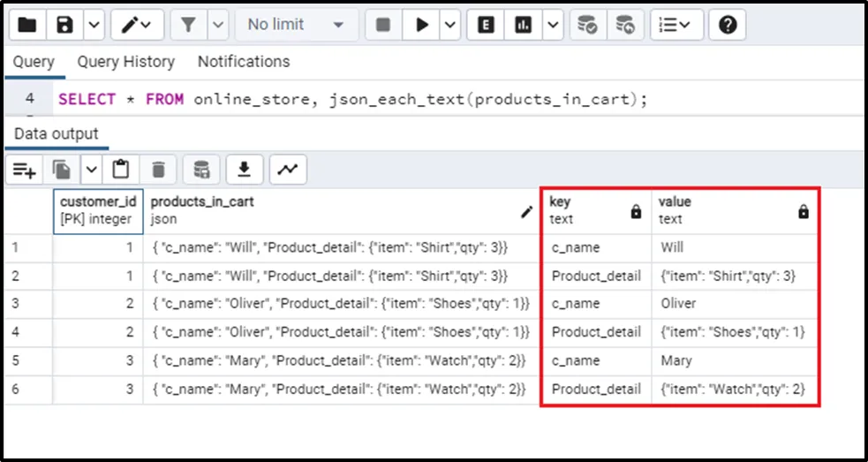The width and height of the screenshot is (868, 462).
Task: Open the No limit rows dropdown
Action: click(296, 25)
